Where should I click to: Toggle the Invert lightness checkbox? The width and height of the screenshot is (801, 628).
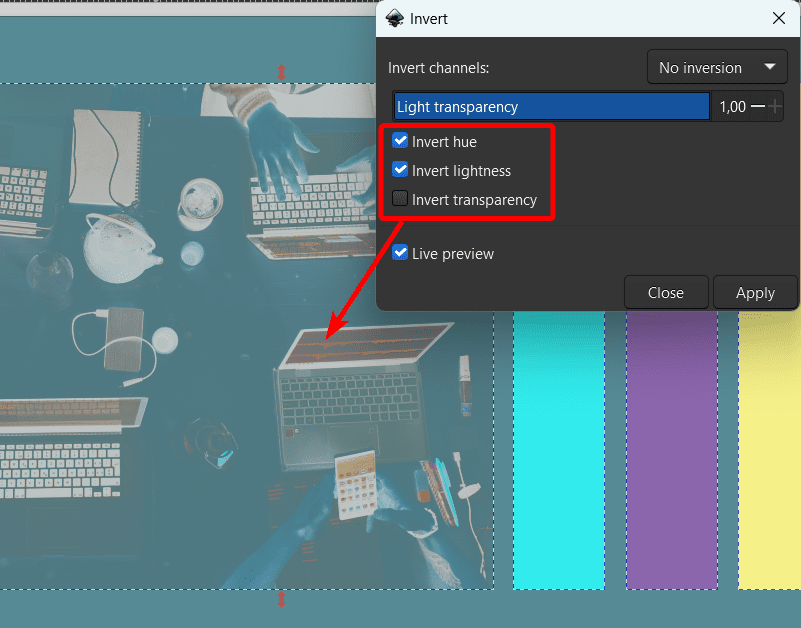pyautogui.click(x=400, y=170)
